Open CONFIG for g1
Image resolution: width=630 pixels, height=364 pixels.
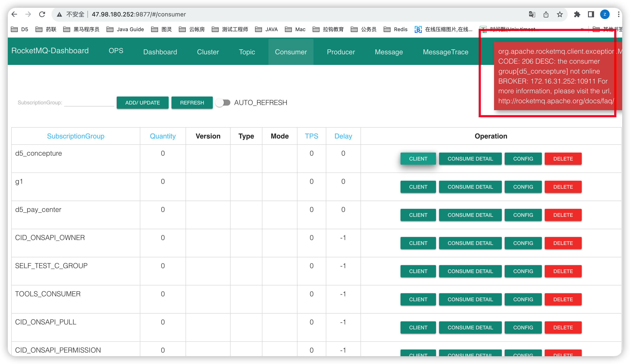tap(523, 187)
